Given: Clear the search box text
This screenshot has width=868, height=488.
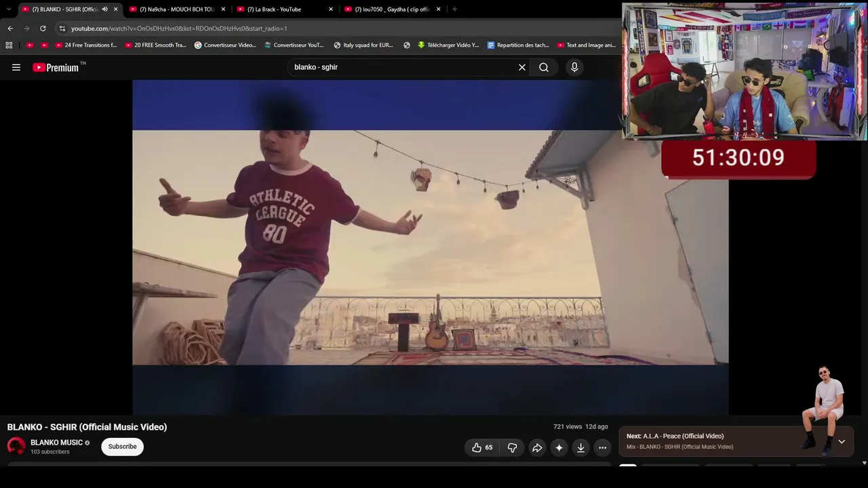Looking at the screenshot, I should coord(522,67).
